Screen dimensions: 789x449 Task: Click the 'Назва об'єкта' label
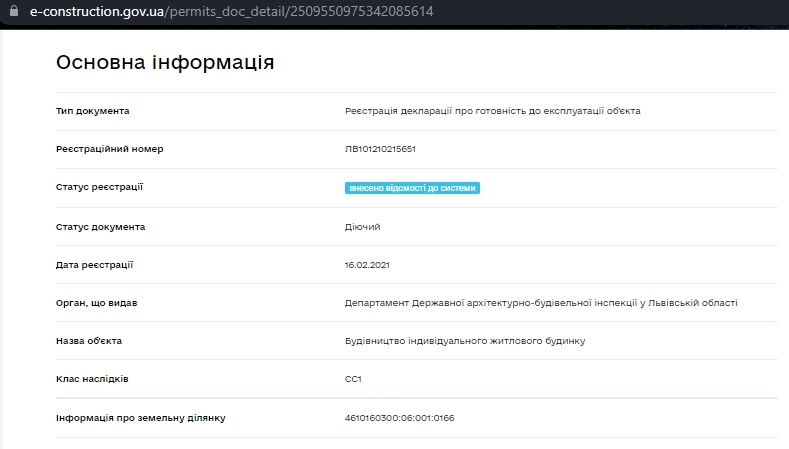89,341
